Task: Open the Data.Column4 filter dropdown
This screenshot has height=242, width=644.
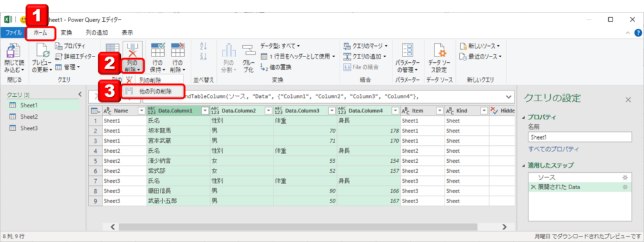Action: click(x=395, y=111)
